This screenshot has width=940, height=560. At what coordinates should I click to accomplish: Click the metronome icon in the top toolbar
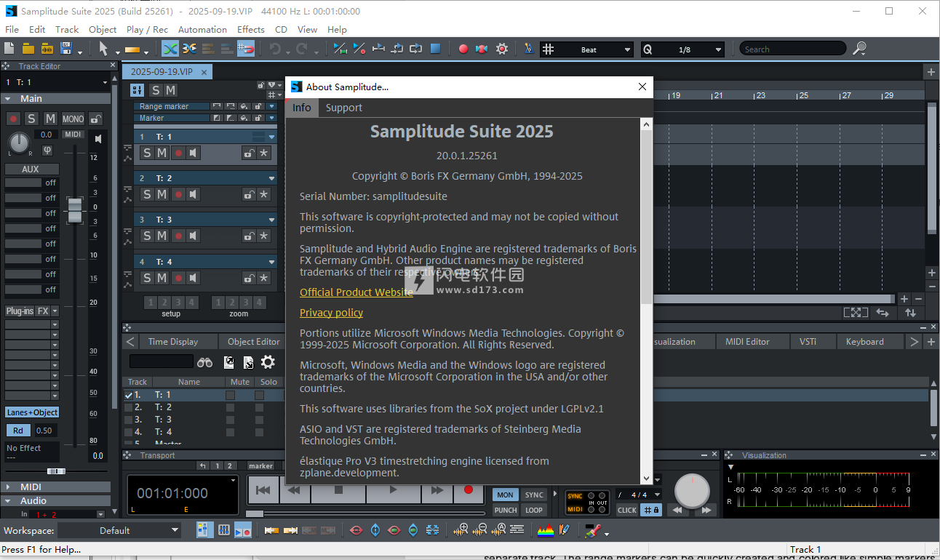click(x=528, y=49)
